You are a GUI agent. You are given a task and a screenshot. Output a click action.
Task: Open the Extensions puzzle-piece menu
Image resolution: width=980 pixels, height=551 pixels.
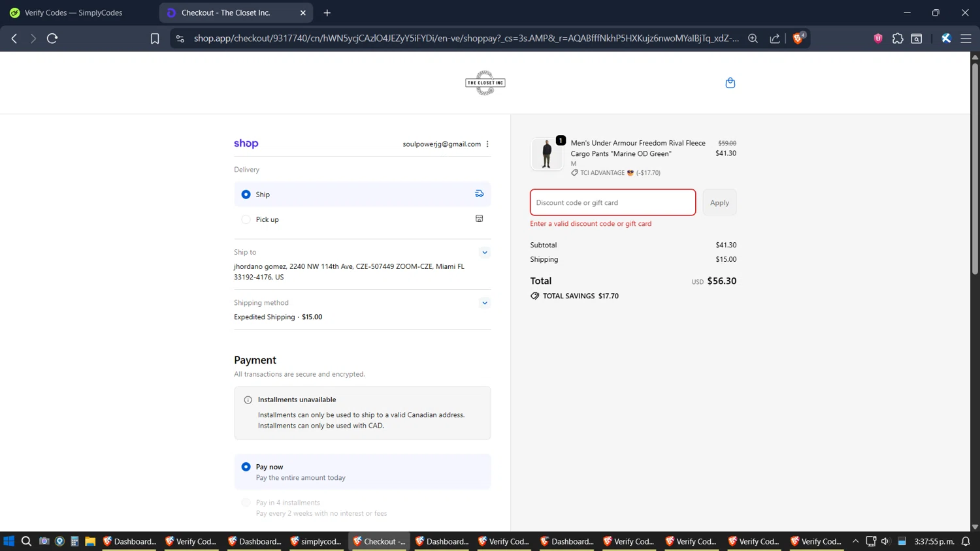click(898, 39)
